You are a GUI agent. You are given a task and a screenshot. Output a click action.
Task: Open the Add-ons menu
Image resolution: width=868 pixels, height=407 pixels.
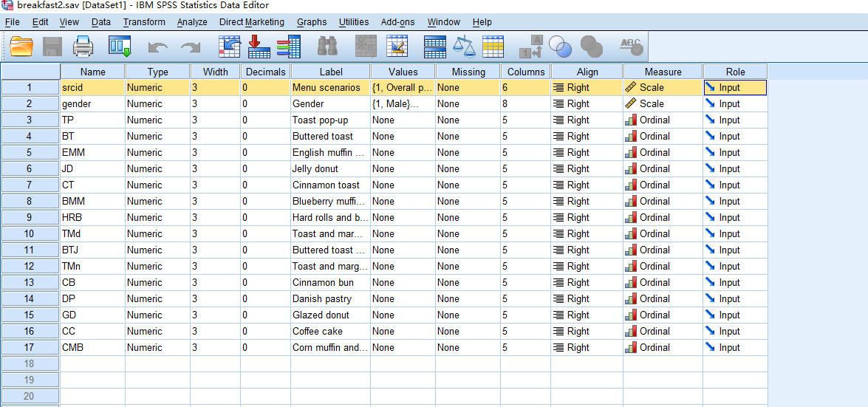tap(397, 22)
